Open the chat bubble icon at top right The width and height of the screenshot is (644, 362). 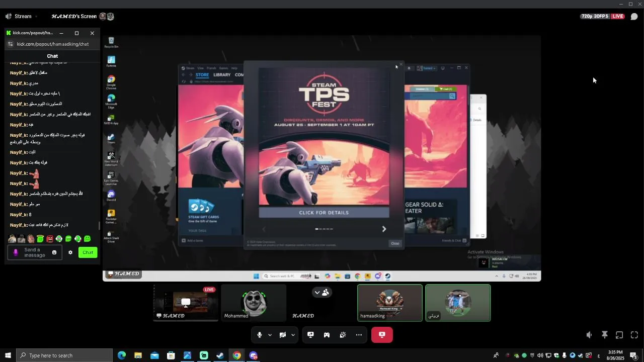point(634,17)
